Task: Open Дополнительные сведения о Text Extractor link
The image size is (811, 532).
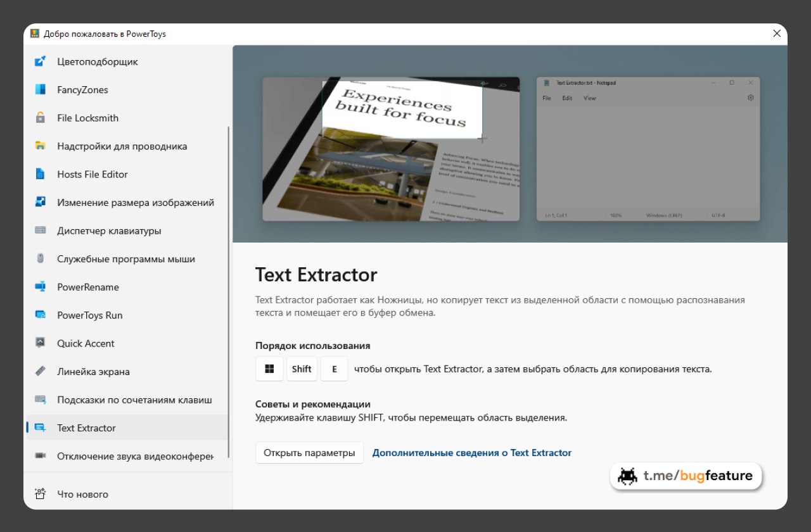Action: pos(471,453)
